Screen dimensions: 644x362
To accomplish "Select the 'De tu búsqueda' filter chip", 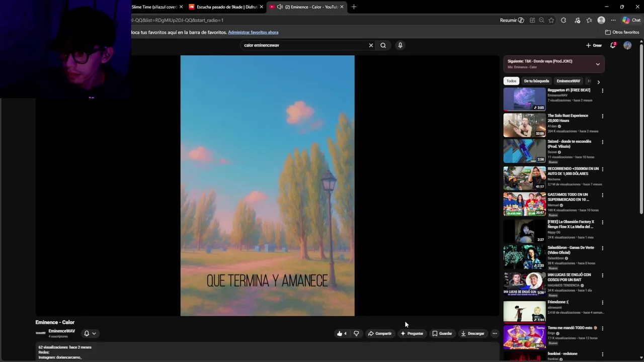I will click(x=536, y=81).
